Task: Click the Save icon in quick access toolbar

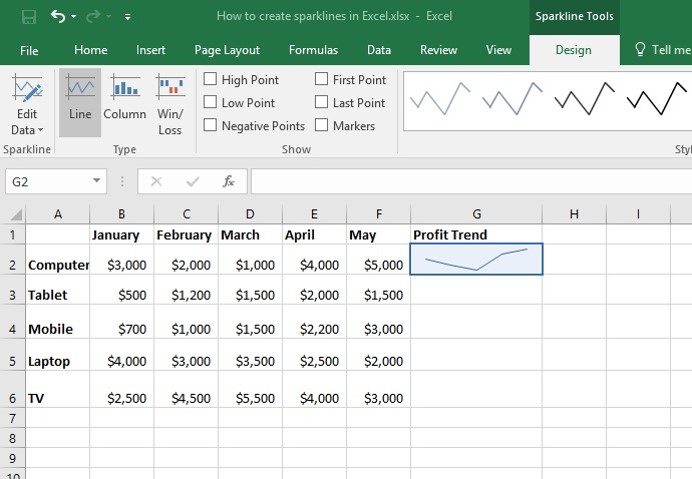Action: [29, 17]
